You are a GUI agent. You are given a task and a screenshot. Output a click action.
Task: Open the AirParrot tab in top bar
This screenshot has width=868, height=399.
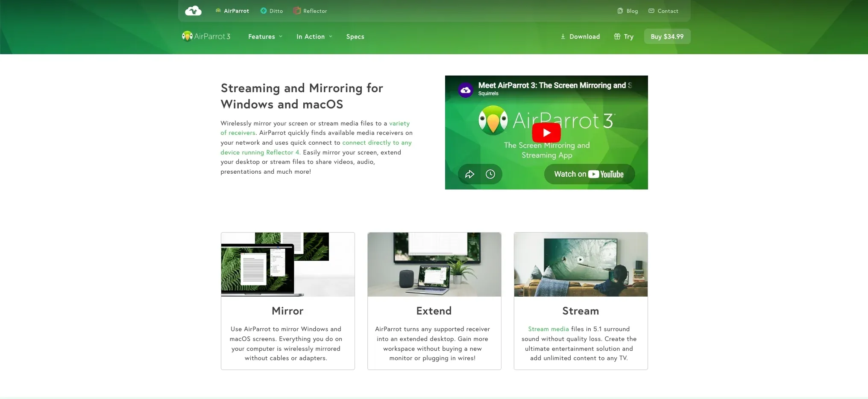(232, 11)
